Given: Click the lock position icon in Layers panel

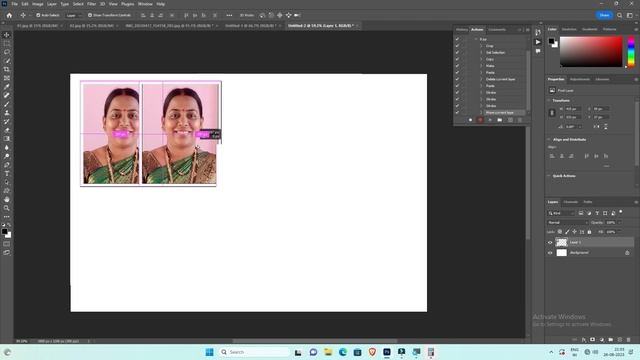Looking at the screenshot, I should point(574,232).
